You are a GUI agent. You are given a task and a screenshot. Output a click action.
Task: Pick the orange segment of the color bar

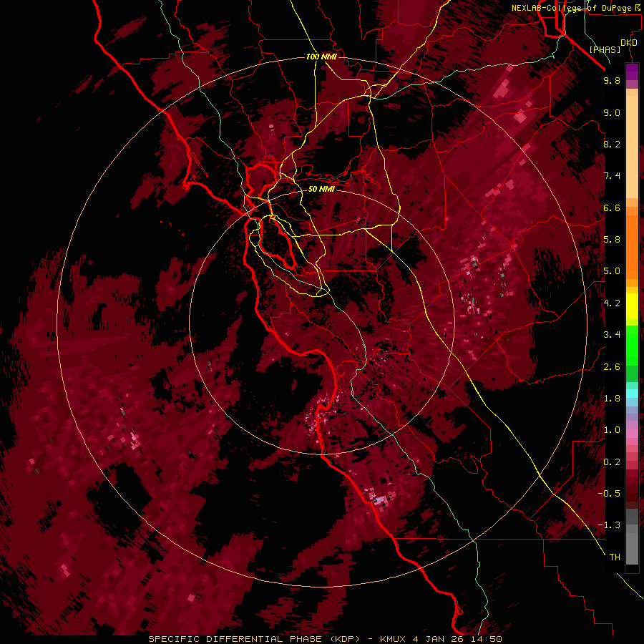632,246
